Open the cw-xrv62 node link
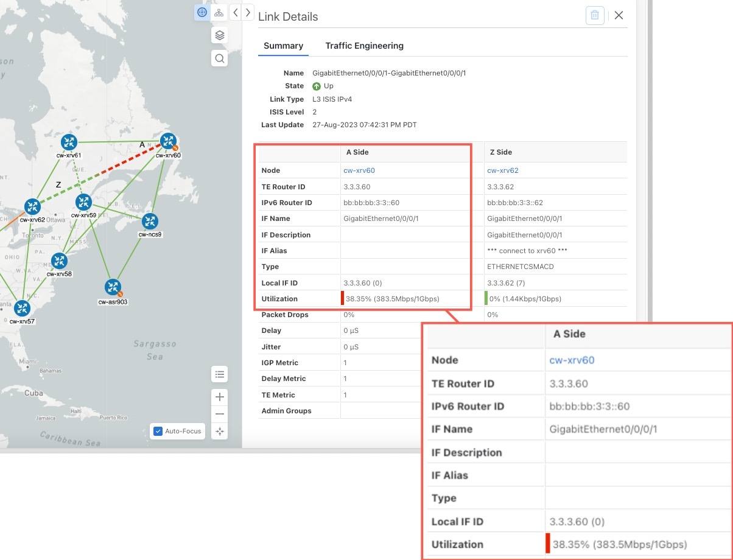The image size is (733, 560). (503, 170)
